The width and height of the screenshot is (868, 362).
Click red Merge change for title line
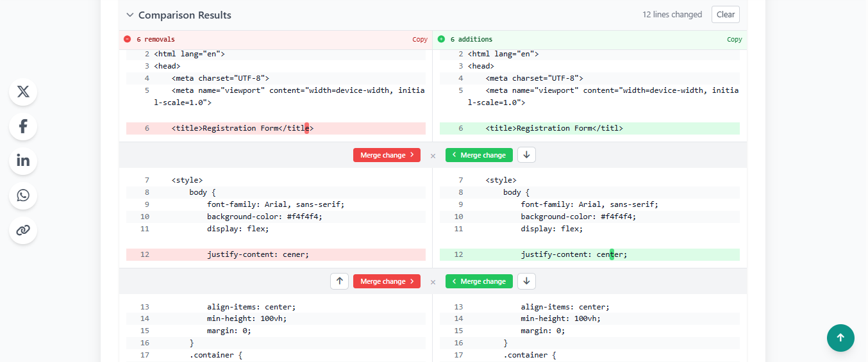[387, 155]
